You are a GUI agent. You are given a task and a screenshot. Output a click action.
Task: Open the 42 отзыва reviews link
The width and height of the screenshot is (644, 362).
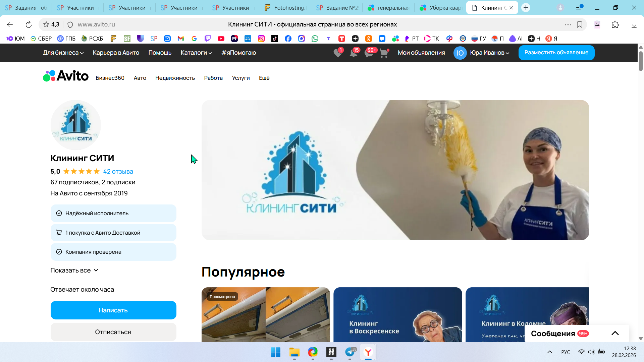click(118, 171)
